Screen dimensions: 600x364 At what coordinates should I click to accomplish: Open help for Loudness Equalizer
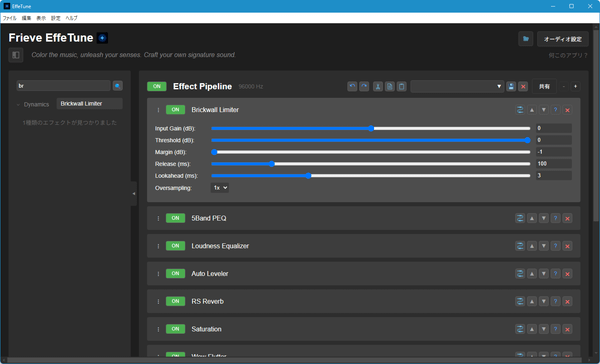[x=556, y=246]
